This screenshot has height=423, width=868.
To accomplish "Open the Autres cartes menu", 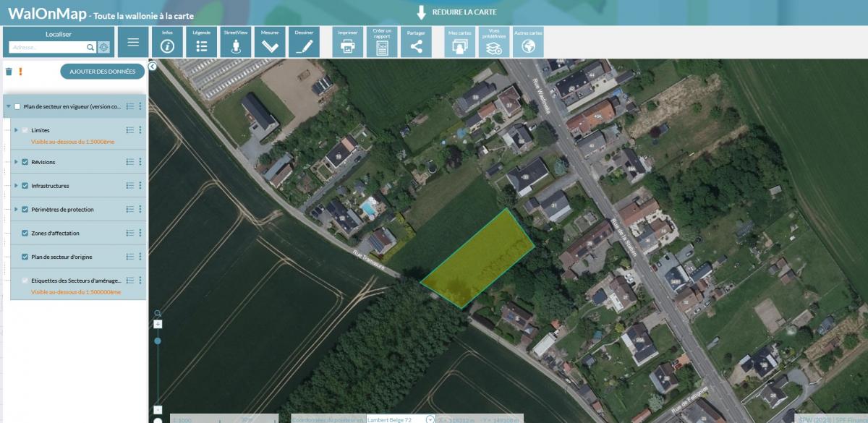I will pos(528,43).
